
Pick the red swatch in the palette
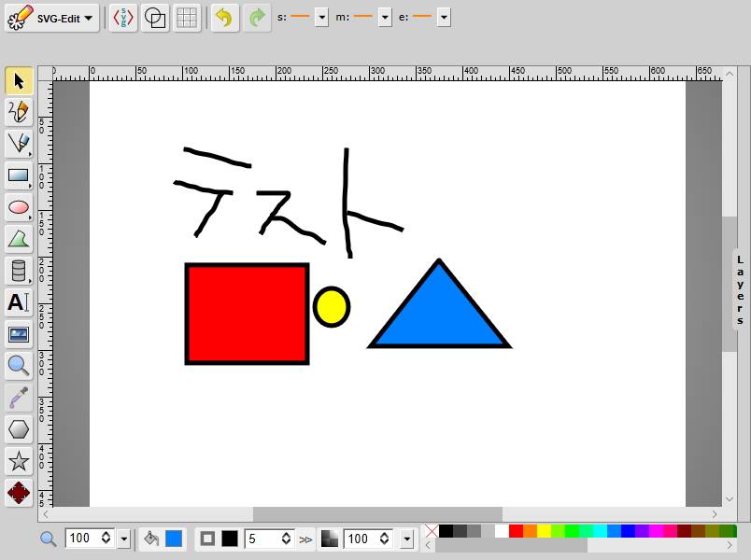(x=516, y=531)
